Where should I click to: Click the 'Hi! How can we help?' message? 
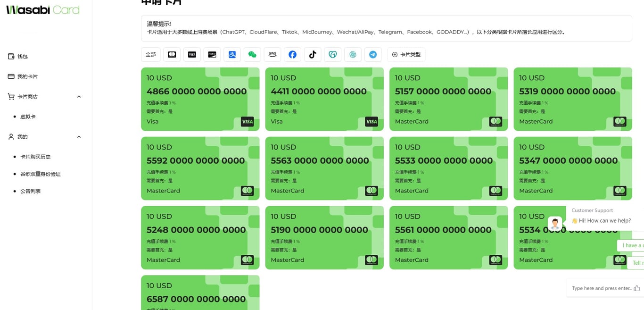point(601,221)
